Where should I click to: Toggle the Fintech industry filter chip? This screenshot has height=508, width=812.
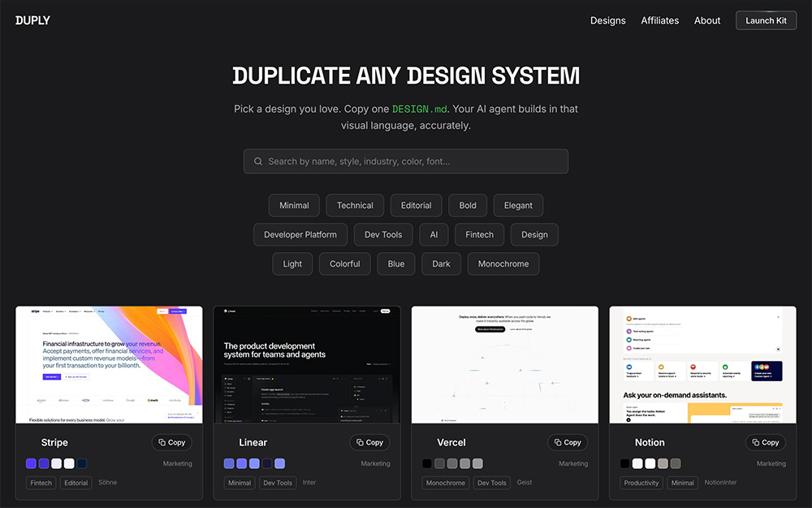tap(480, 234)
